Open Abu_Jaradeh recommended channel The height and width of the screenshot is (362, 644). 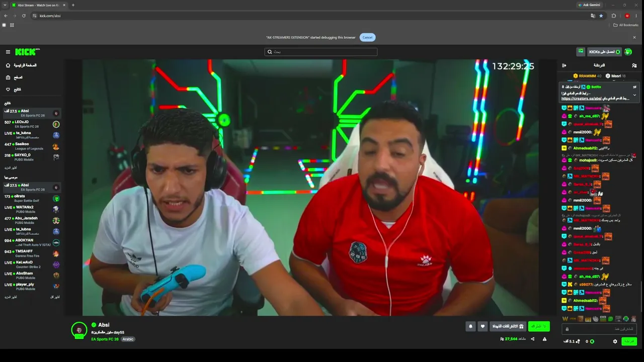pos(32,221)
